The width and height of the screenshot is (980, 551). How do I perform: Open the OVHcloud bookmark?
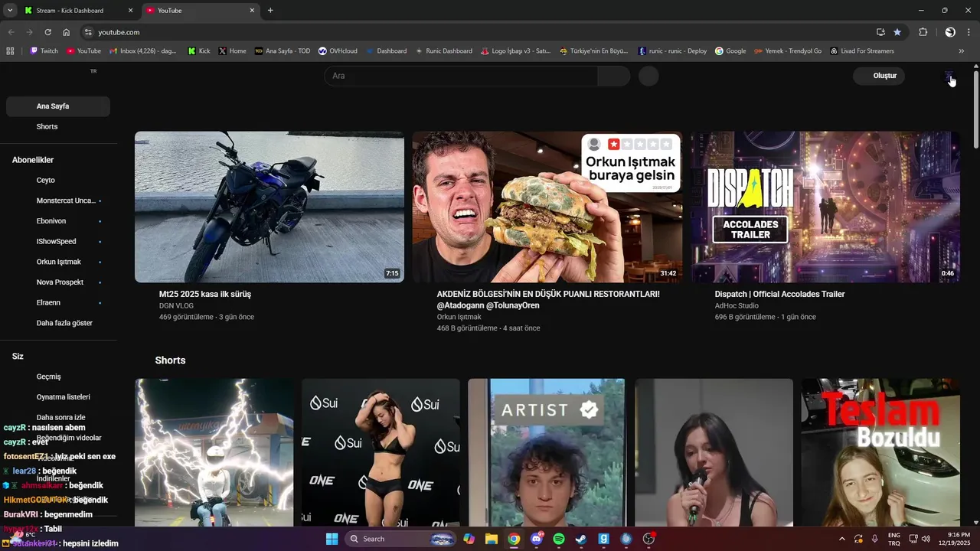[338, 51]
